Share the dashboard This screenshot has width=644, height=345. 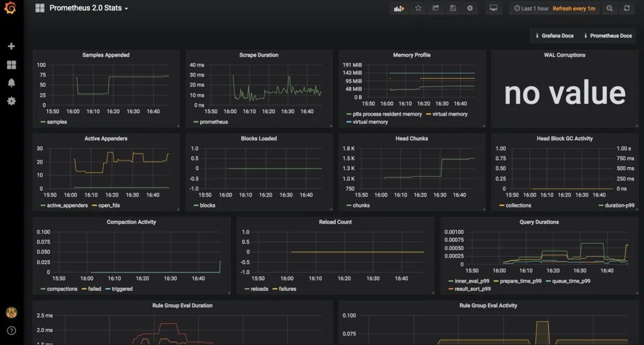tap(435, 8)
